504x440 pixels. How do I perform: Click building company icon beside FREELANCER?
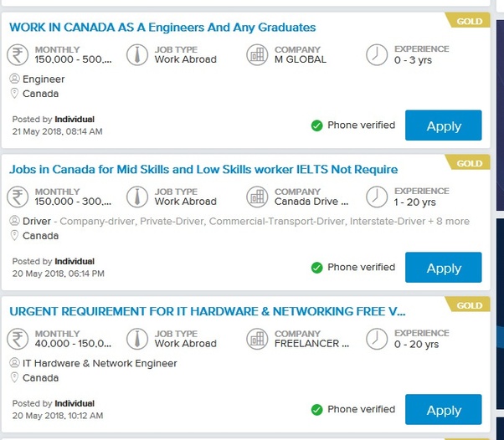click(258, 340)
